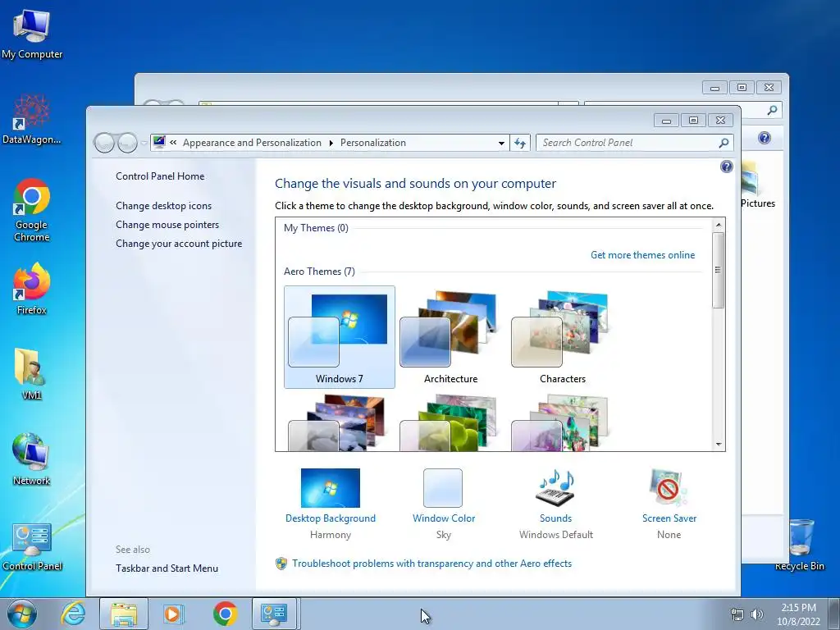Viewport: 840px width, 630px height.
Task: Open the VM1 user folder icon
Action: pos(30,373)
